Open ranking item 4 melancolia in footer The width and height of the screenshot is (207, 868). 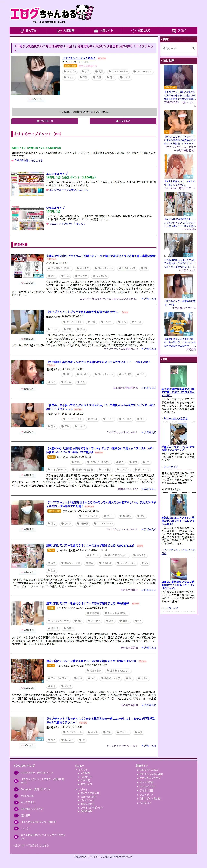[27, 796]
